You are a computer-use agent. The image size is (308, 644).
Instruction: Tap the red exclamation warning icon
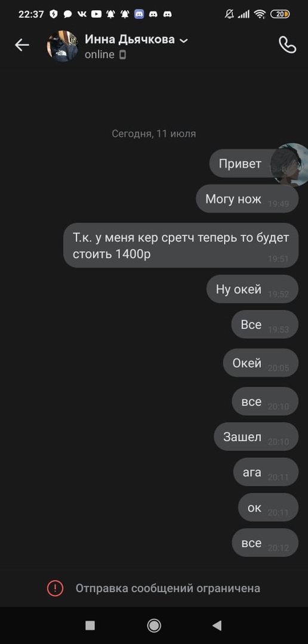[55, 588]
